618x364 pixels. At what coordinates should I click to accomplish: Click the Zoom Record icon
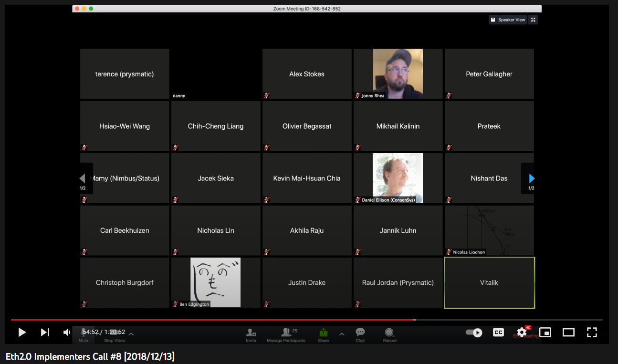389,333
